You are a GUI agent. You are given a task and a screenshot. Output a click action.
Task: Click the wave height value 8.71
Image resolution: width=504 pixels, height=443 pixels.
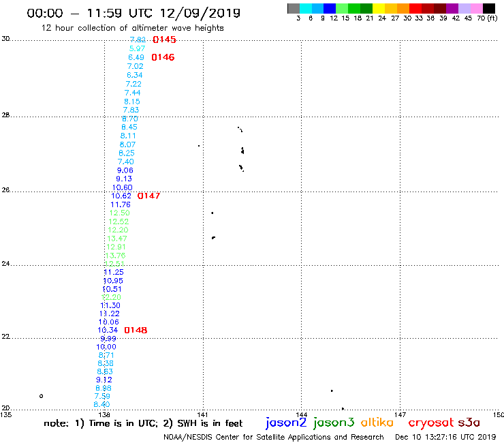tap(106, 356)
